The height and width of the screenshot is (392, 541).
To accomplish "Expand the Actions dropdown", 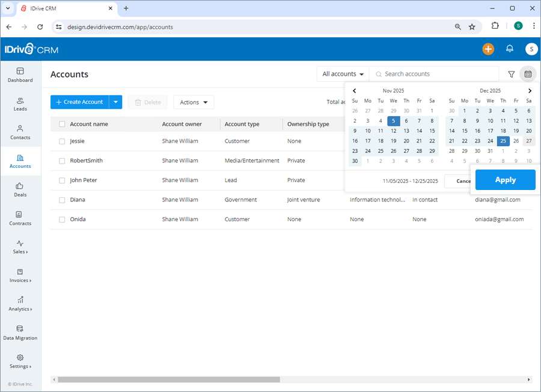I will (194, 102).
